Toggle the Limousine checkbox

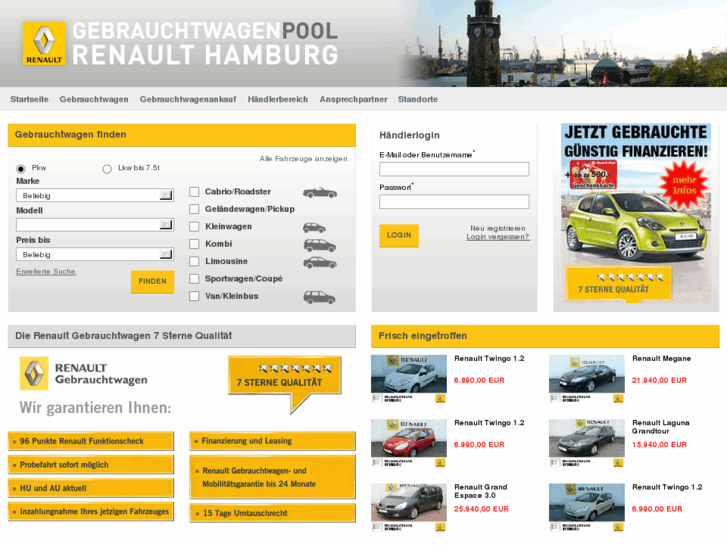pos(194,261)
